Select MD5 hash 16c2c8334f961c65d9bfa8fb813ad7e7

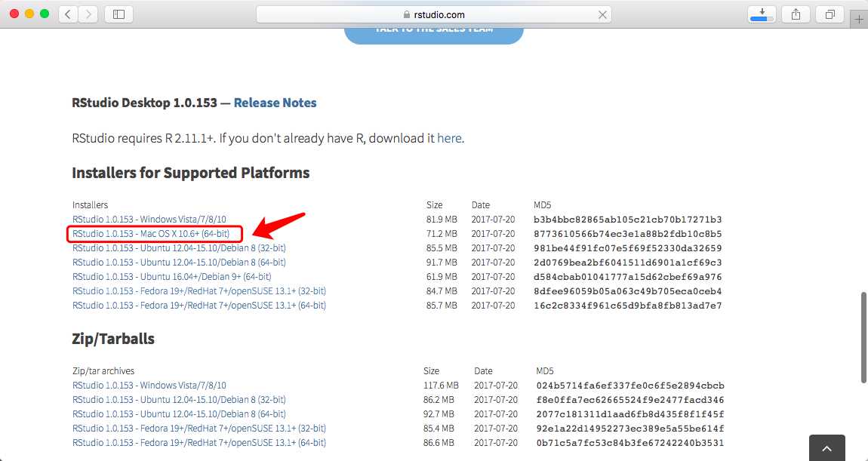tap(628, 306)
